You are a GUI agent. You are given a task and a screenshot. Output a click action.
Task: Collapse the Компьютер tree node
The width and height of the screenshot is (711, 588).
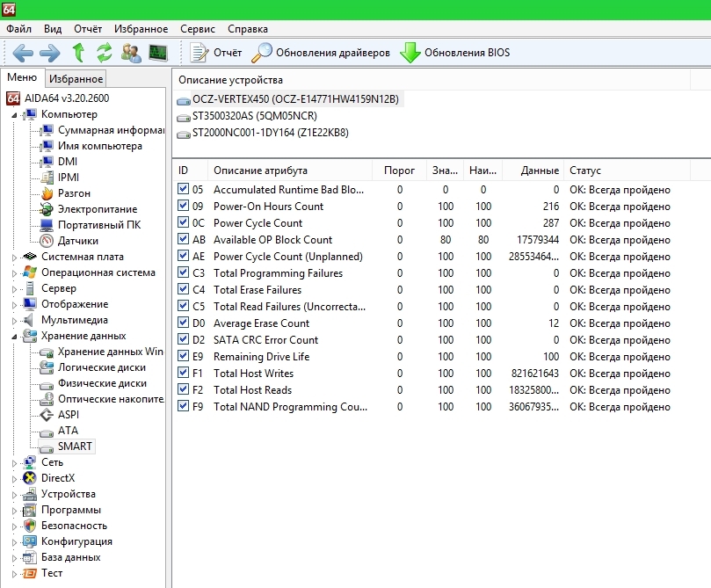(14, 115)
